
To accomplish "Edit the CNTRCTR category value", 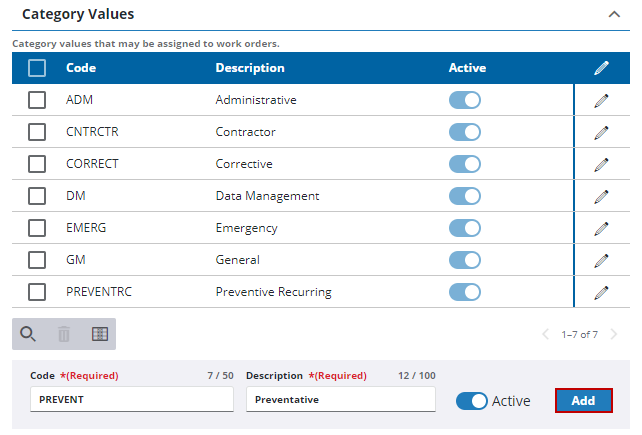I will coord(601,132).
